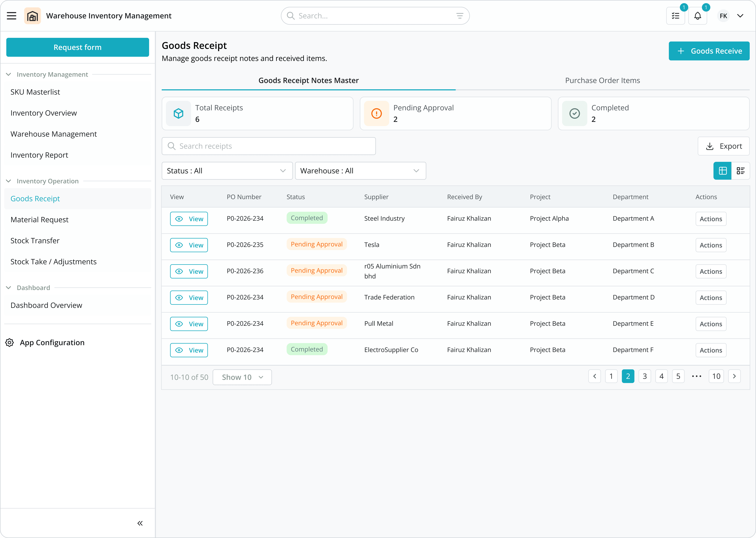This screenshot has width=756, height=538.
Task: Open the hamburger menu icon
Action: 12,16
